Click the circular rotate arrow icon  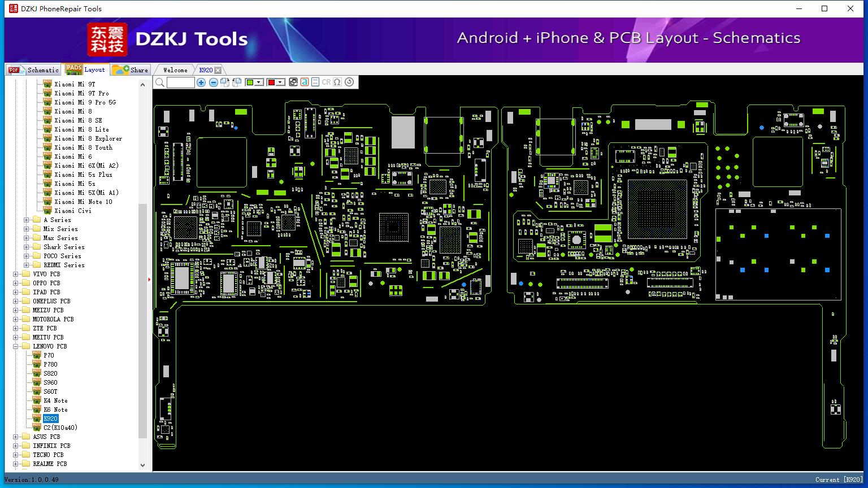349,82
